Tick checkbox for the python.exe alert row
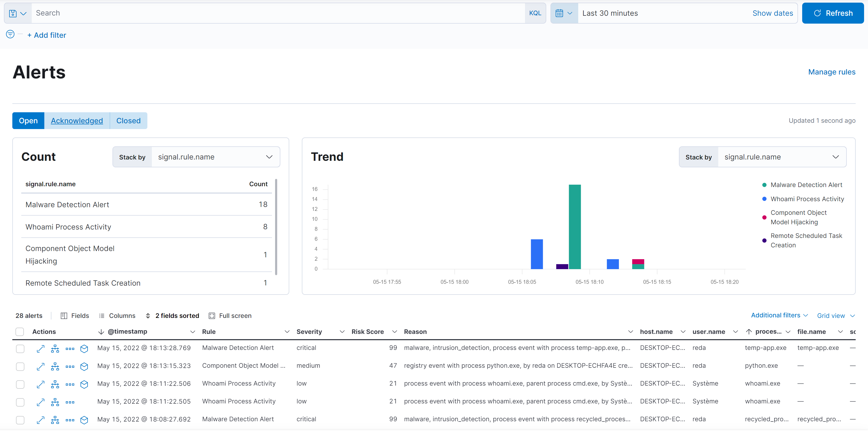This screenshot has height=432, width=868. tap(20, 367)
